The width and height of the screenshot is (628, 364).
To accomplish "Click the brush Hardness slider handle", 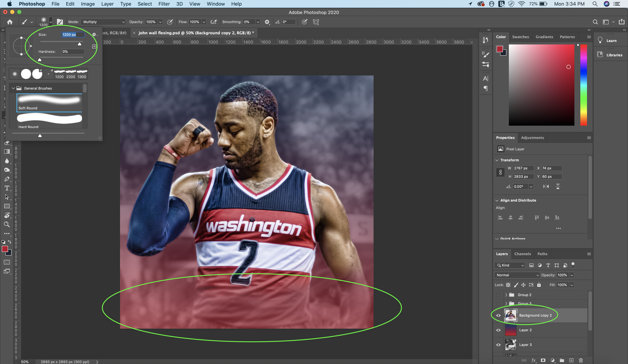I will click(40, 59).
